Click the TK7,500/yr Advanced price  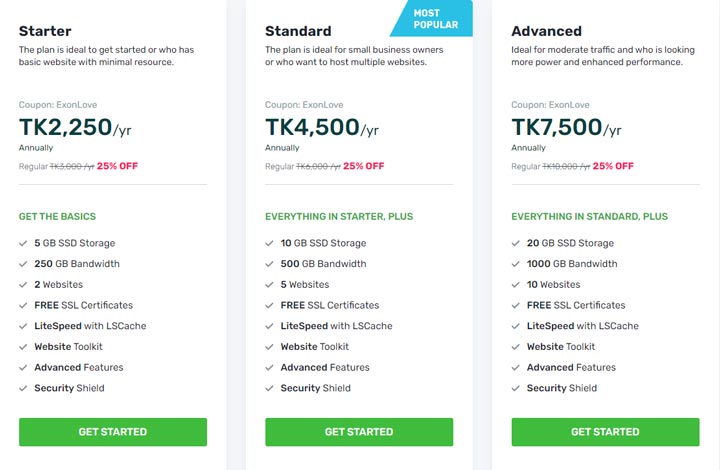(566, 127)
